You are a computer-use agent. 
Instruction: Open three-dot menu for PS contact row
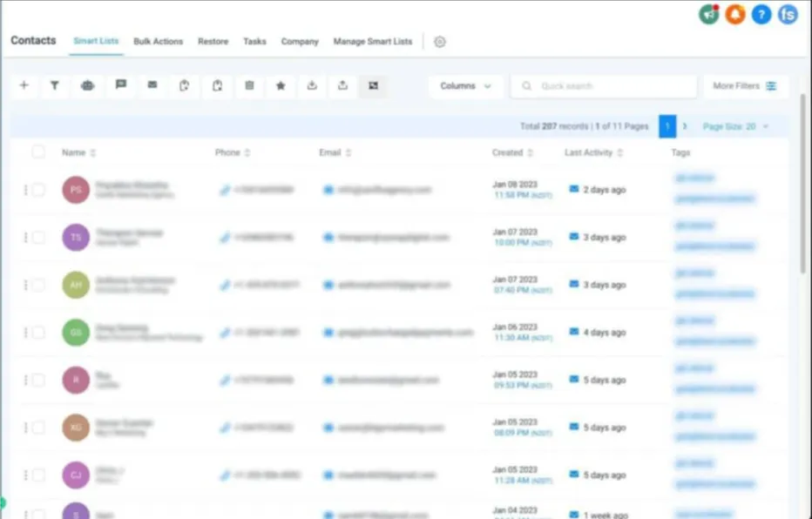[x=25, y=190]
